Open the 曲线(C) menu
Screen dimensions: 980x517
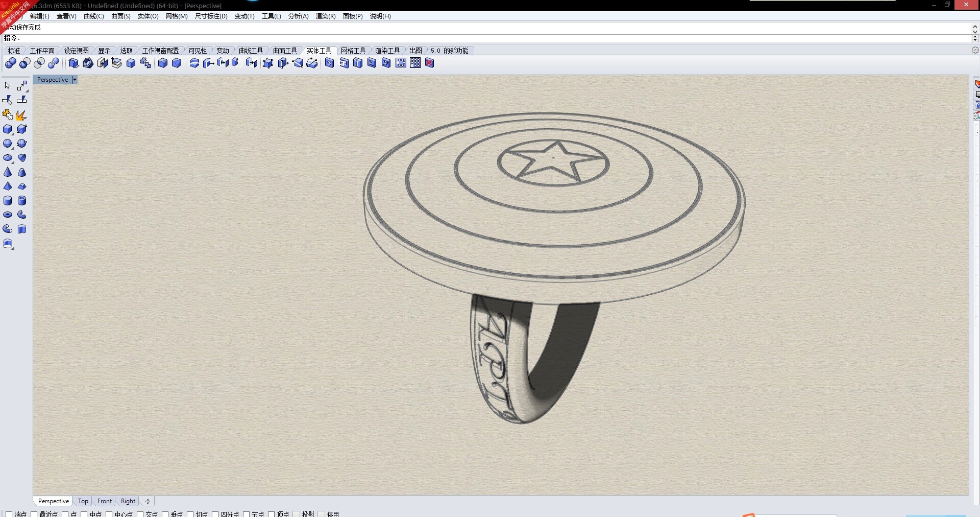click(94, 16)
